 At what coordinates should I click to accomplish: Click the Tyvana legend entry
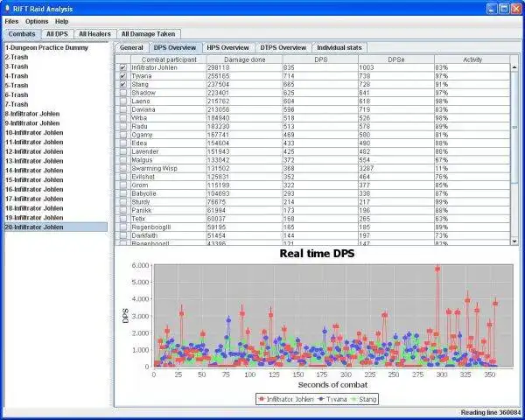click(x=332, y=399)
